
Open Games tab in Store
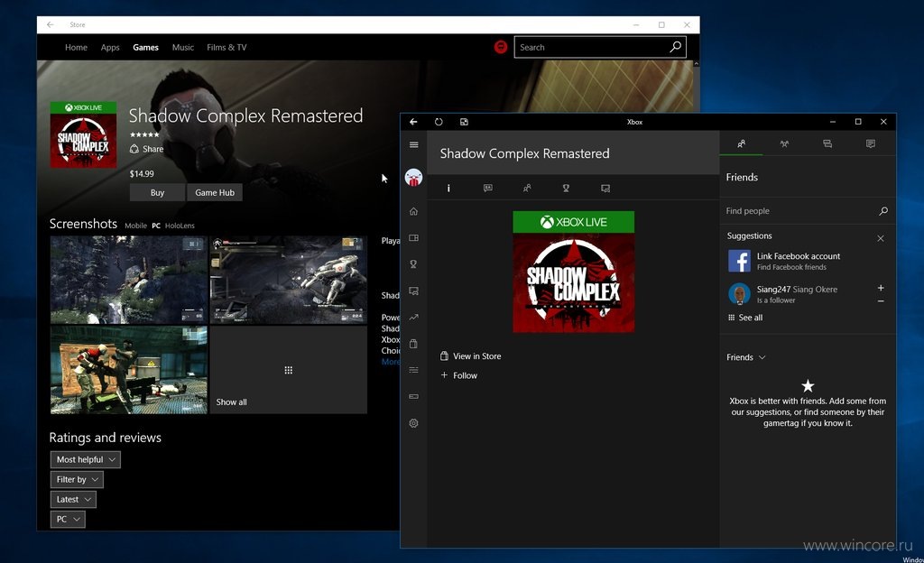click(x=145, y=48)
